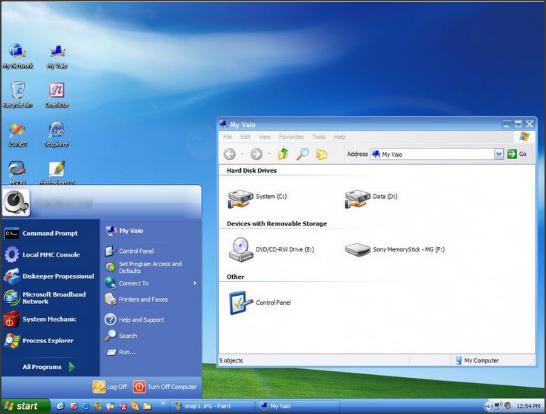Click the Log Off button
546x414 pixels.
(110, 387)
